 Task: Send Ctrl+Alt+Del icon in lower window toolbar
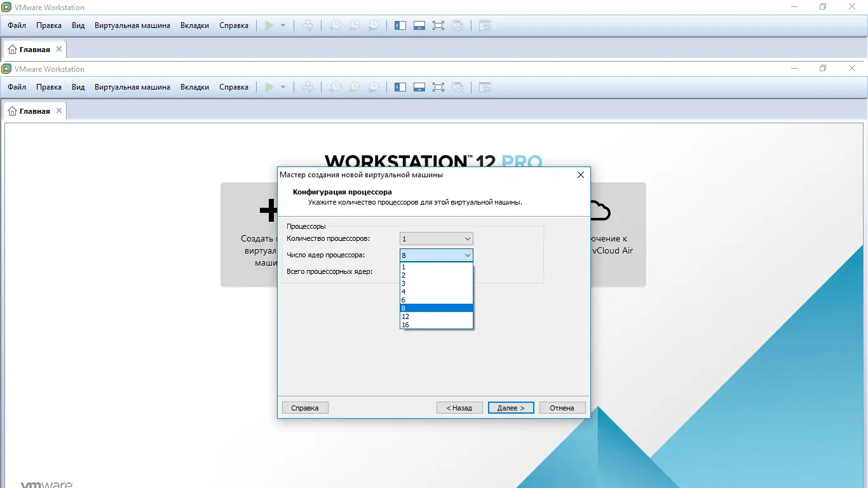pos(308,87)
